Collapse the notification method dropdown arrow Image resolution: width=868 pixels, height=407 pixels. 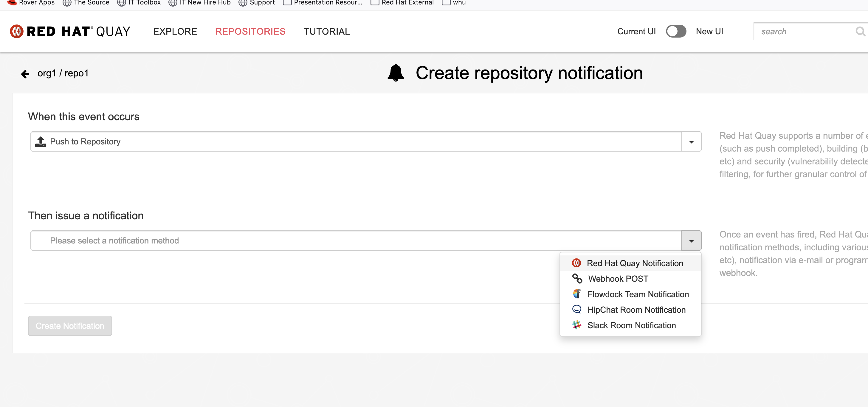pos(691,241)
